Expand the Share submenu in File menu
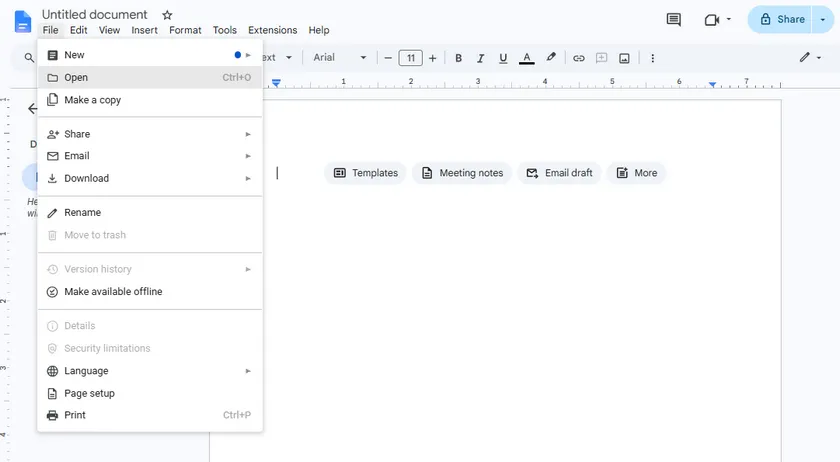The image size is (840, 462). point(150,134)
